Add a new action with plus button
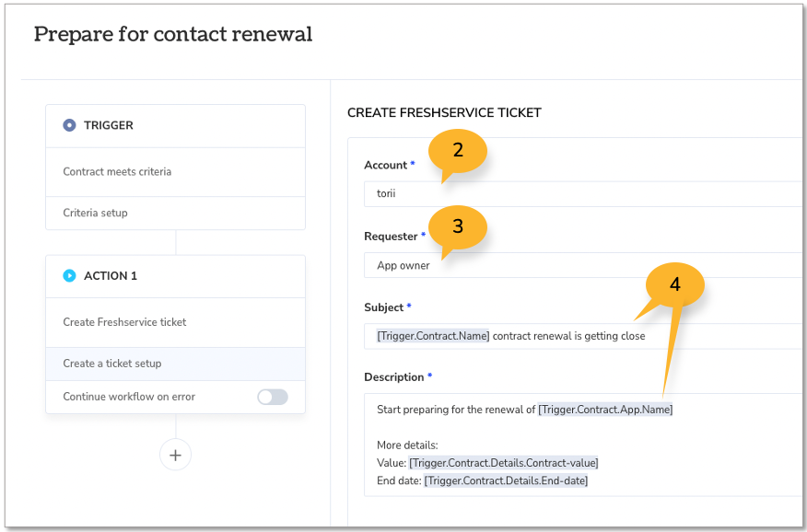The width and height of the screenshot is (807, 532). [176, 455]
